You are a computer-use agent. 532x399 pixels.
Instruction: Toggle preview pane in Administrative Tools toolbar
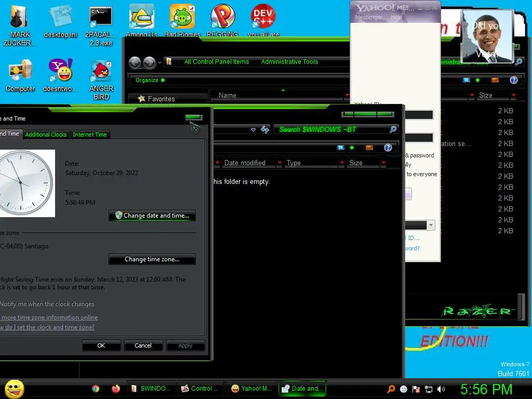pyautogui.click(x=495, y=80)
